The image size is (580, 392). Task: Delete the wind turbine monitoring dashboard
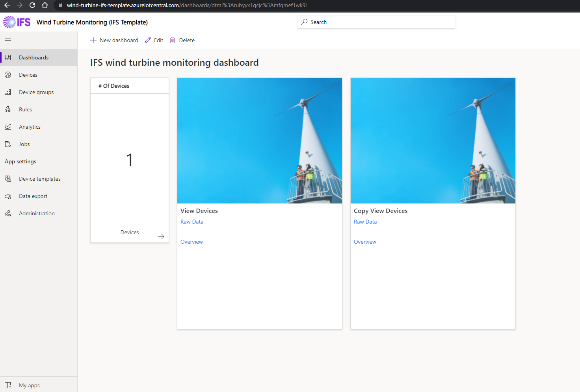182,40
